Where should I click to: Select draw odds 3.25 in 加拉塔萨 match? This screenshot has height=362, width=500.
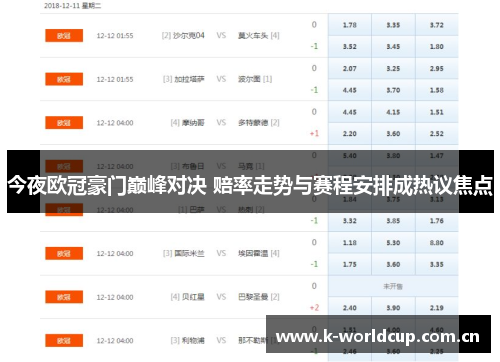(x=393, y=69)
